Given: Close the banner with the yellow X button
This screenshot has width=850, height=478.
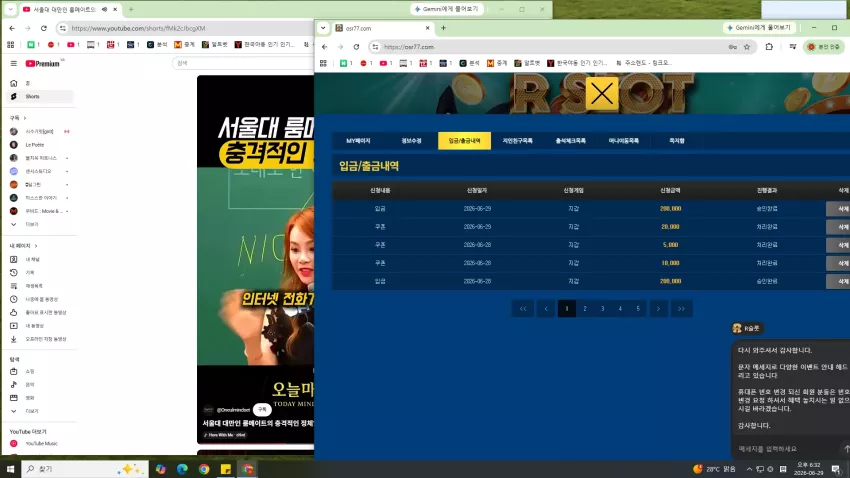Looking at the screenshot, I should [x=601, y=94].
